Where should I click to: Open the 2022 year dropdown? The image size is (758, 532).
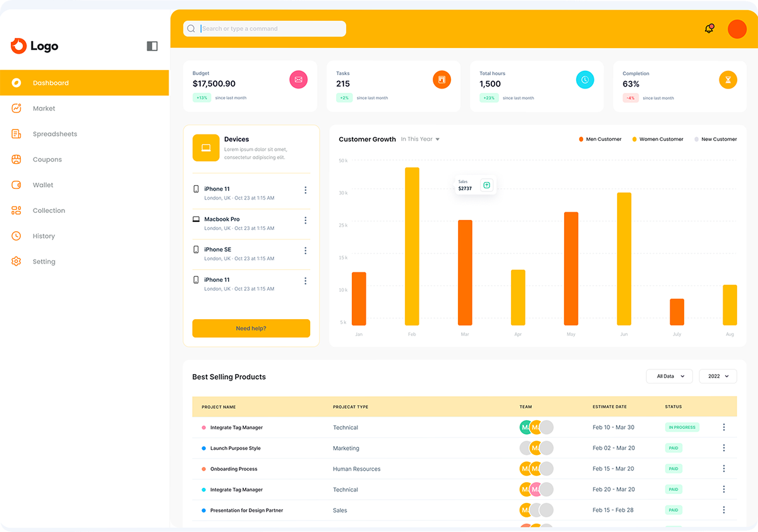click(718, 376)
